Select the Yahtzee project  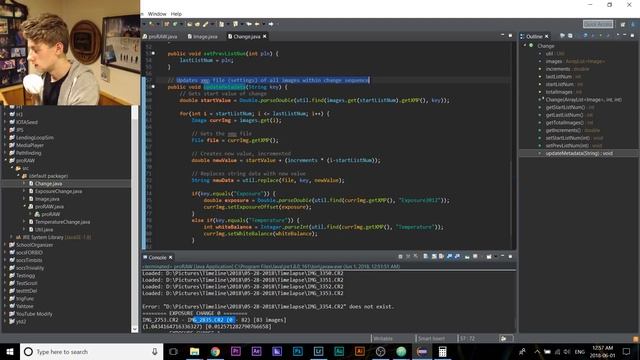pyautogui.click(x=24, y=306)
